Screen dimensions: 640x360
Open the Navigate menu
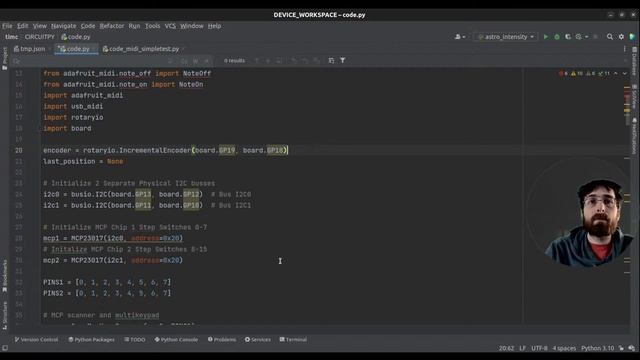click(63, 26)
